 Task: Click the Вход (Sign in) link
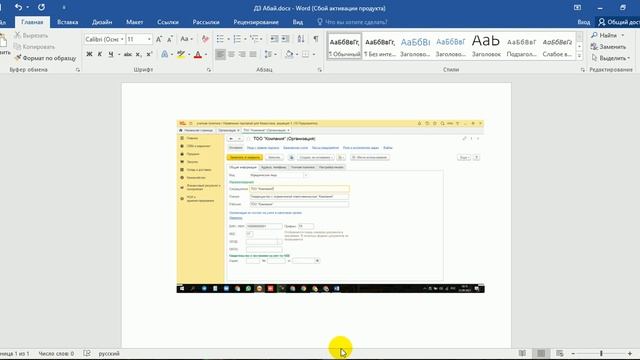point(584,22)
